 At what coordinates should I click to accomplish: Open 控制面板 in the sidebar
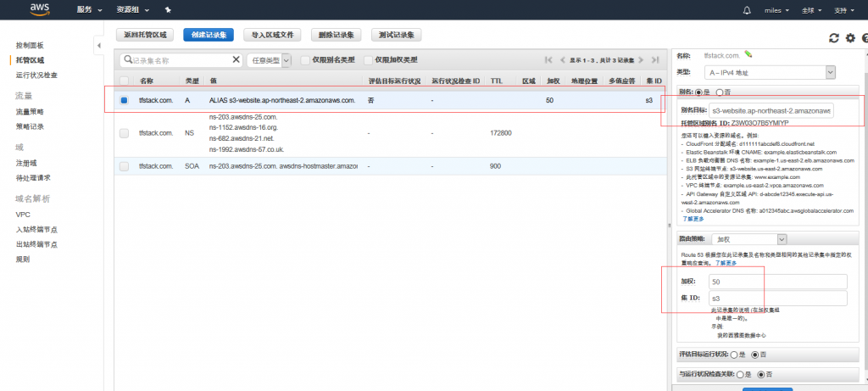(x=30, y=46)
